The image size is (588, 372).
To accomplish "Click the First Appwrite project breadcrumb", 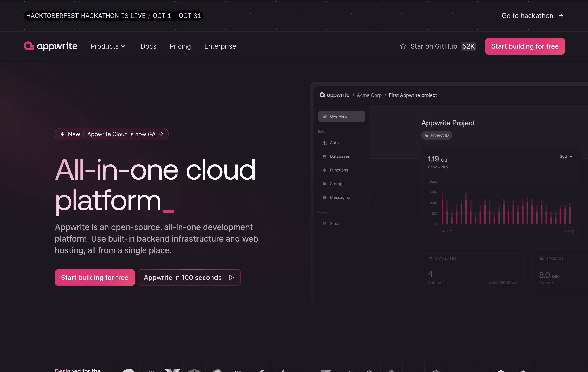I will coord(413,95).
